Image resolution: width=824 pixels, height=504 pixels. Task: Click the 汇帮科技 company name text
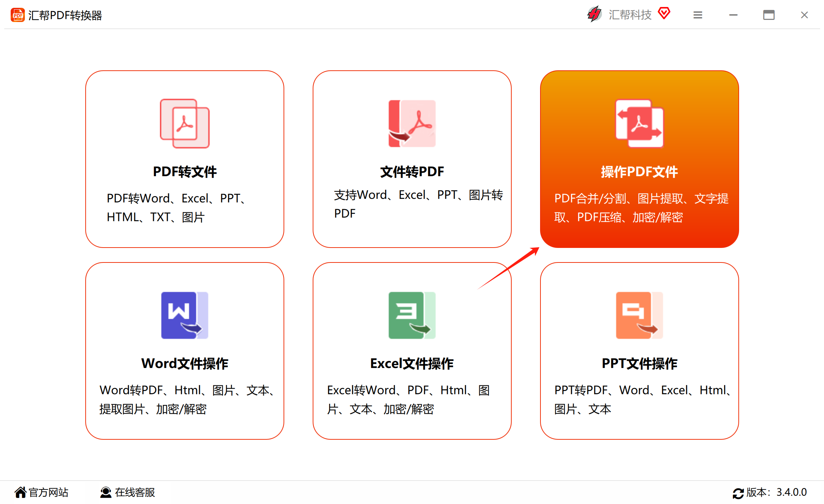coord(630,15)
